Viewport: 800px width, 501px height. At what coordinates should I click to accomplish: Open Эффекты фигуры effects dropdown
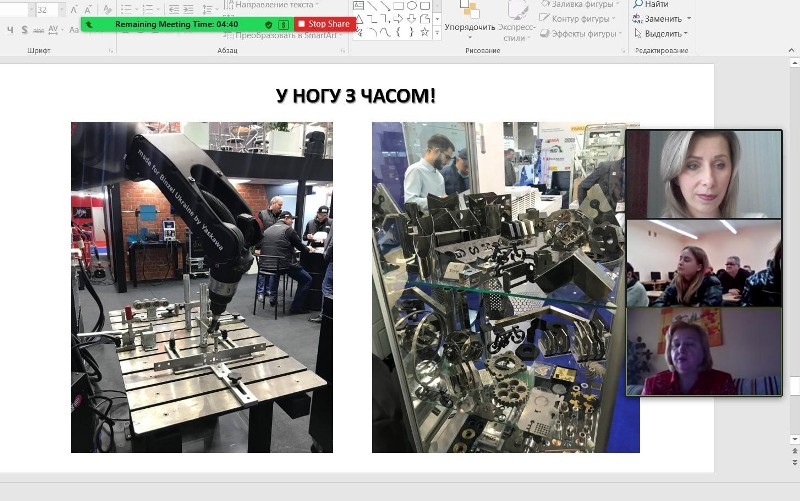coord(581,34)
